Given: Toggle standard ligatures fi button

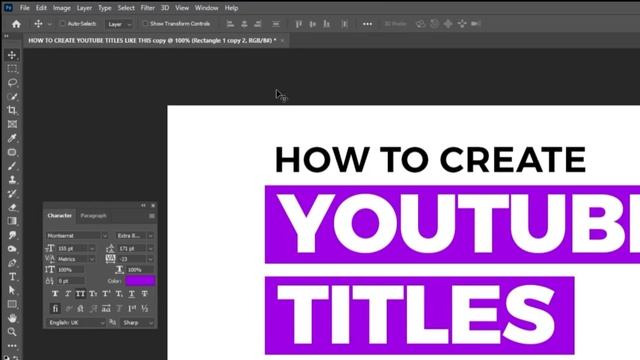Looking at the screenshot, I should (55, 309).
